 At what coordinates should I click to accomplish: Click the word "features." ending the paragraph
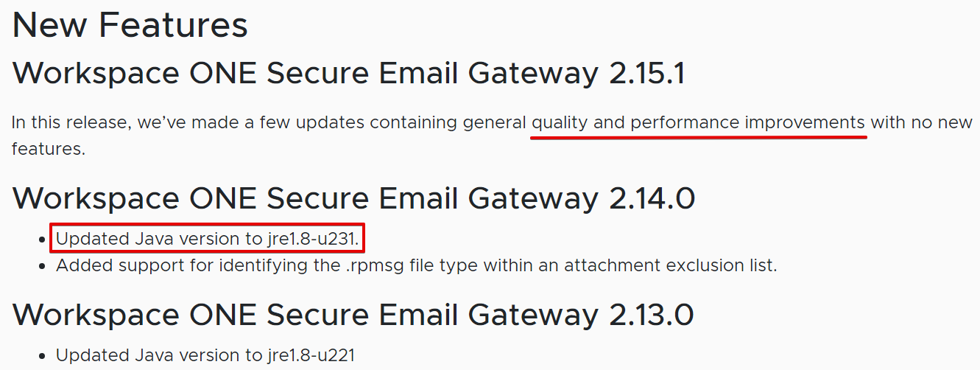[x=49, y=149]
